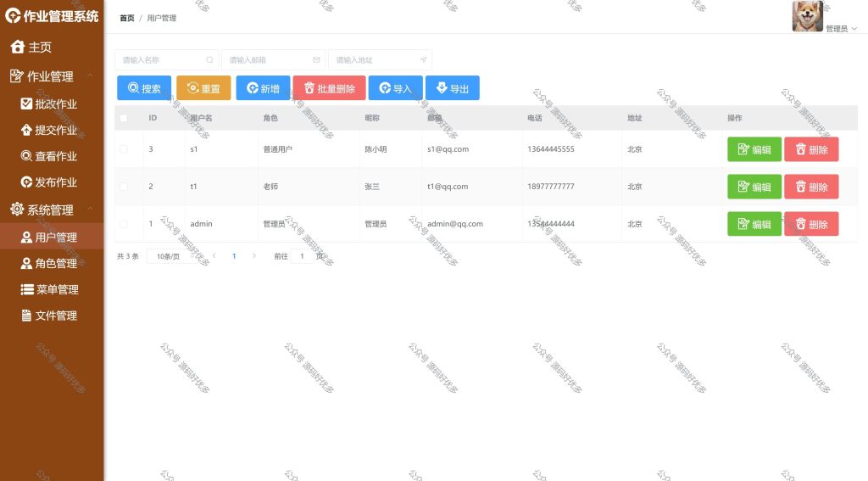Open 菜单管理 list icon item
The height and width of the screenshot is (481, 868).
coord(49,289)
